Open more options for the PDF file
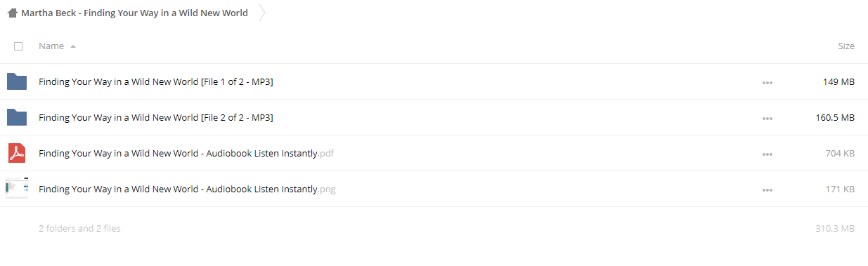Image resolution: width=868 pixels, height=266 pixels. tap(767, 154)
